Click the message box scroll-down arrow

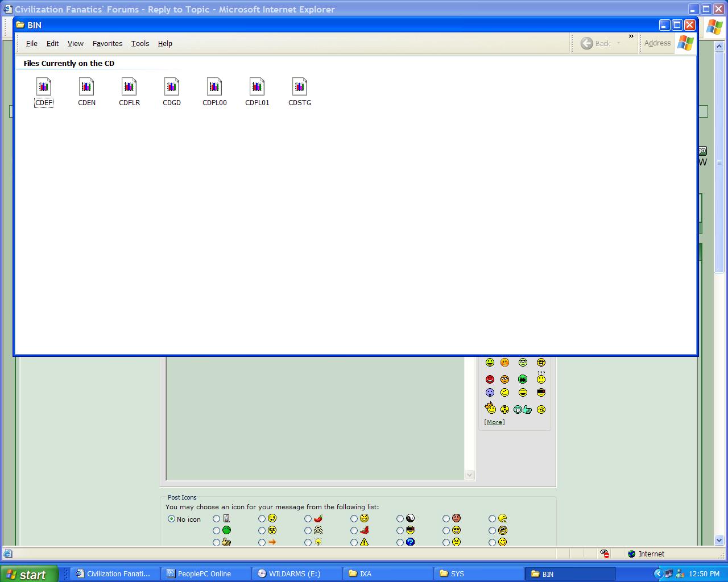click(x=470, y=475)
